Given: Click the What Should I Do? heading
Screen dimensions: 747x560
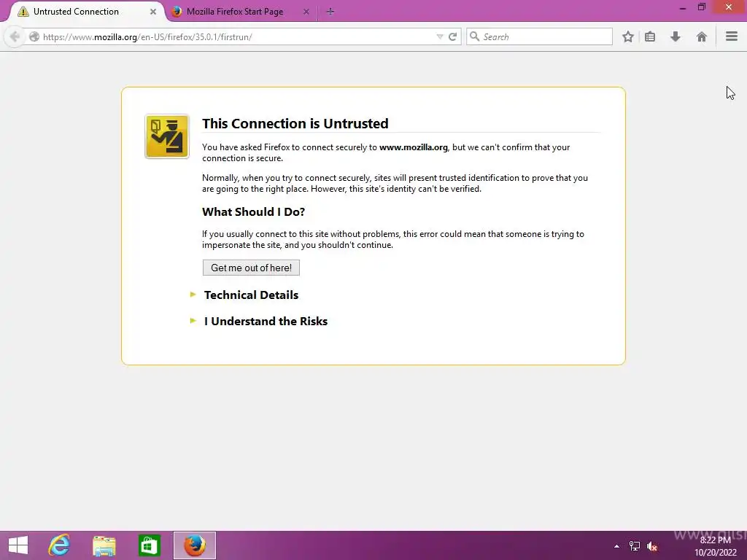Looking at the screenshot, I should pyautogui.click(x=253, y=212).
